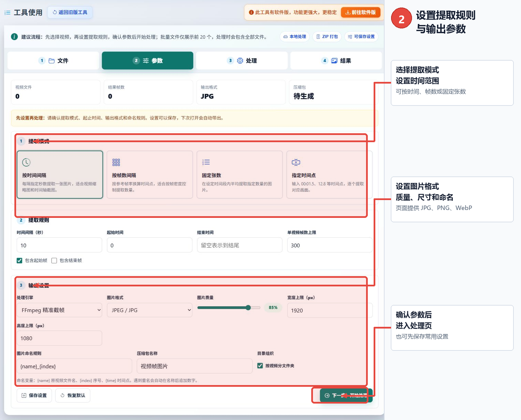Click the 高度上限 (px) input field

click(59, 338)
